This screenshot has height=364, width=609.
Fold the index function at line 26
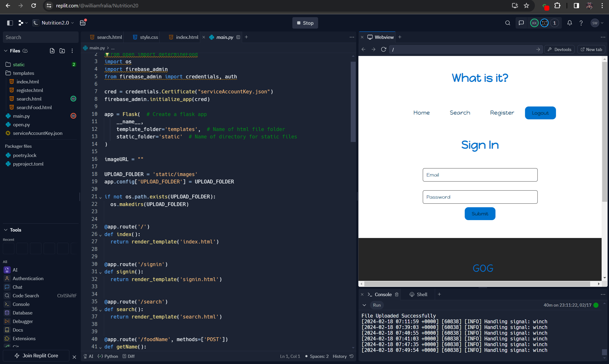100,235
